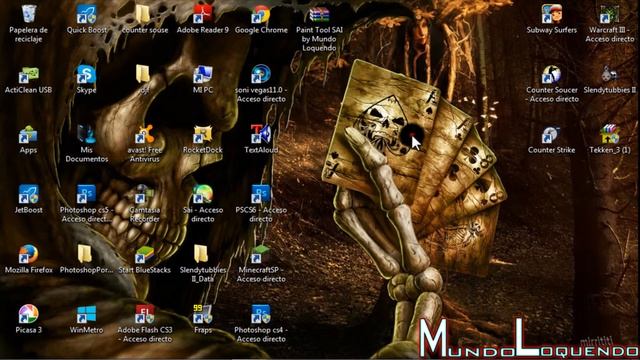Open RocketDock shortcut
The image size is (640, 360).
[x=203, y=135]
